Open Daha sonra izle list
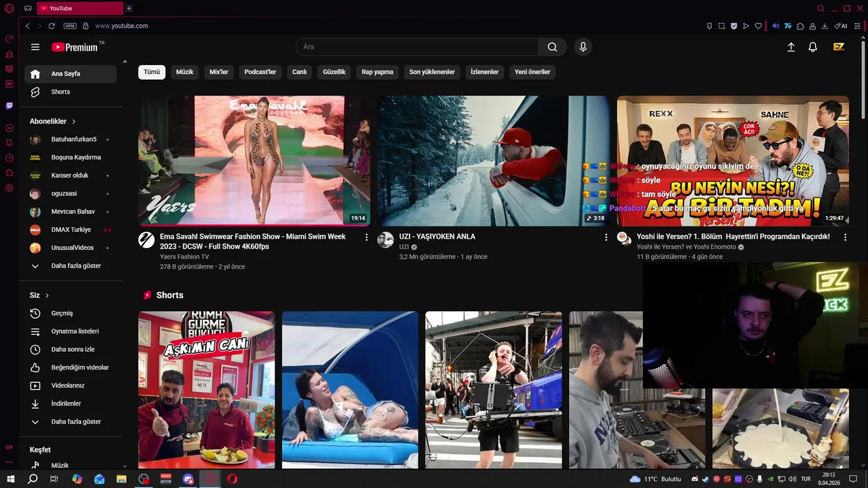This screenshot has height=488, width=868. (x=71, y=349)
